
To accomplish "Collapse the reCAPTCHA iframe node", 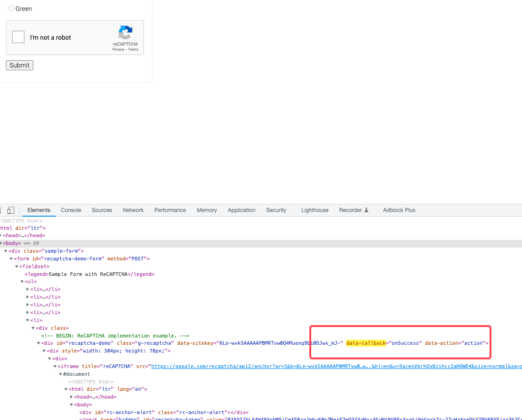I will [55, 366].
